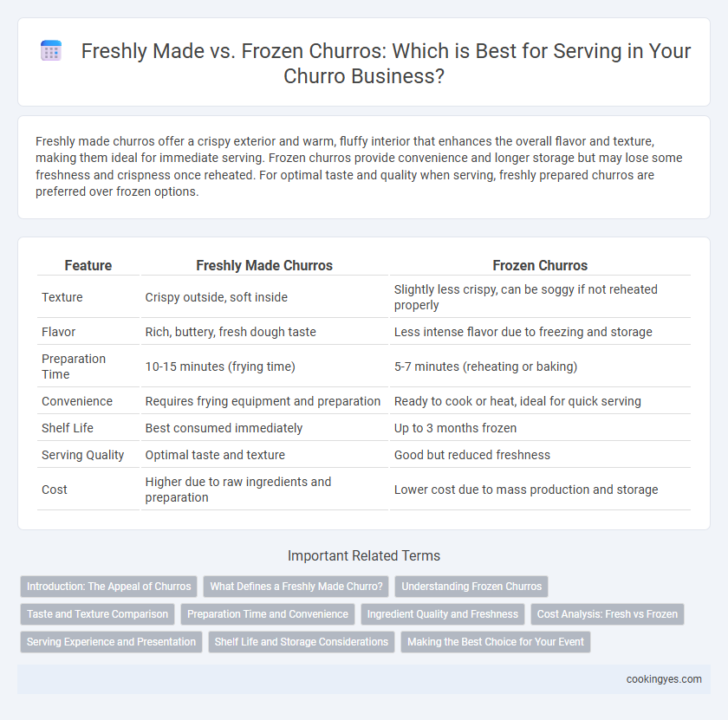Click the 'Shelf Life' row label
Image resolution: width=728 pixels, height=720 pixels.
point(68,428)
